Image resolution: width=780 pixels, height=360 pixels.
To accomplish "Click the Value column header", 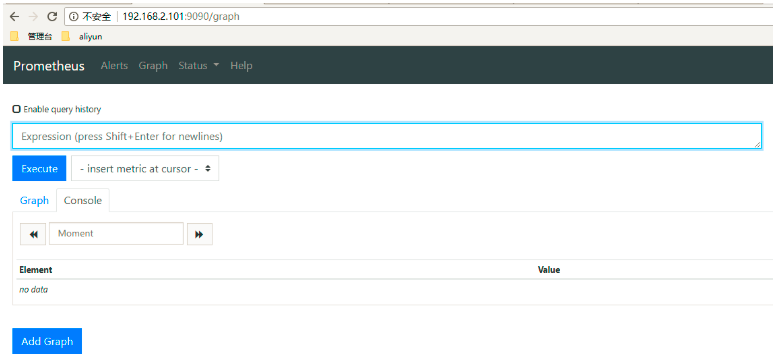I will 549,270.
